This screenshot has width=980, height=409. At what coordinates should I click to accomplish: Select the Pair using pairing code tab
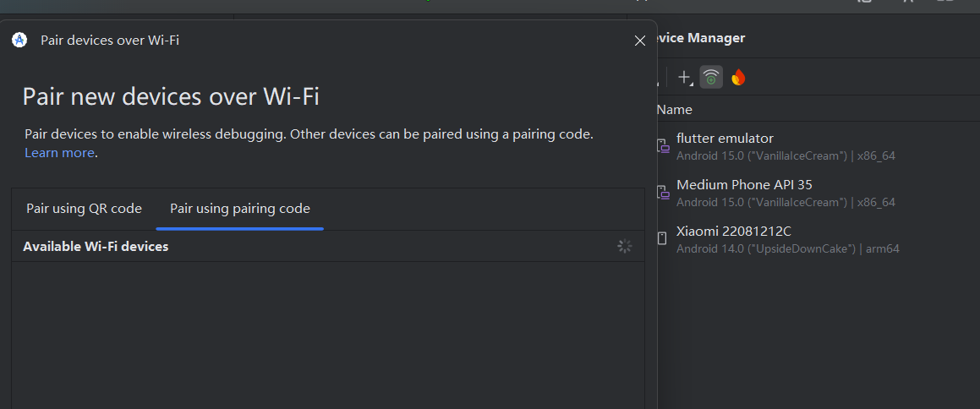coord(240,209)
